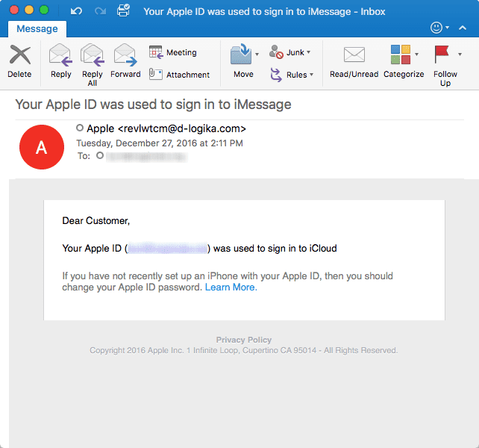Mark message as Read/Unread
The height and width of the screenshot is (448, 479).
click(354, 60)
